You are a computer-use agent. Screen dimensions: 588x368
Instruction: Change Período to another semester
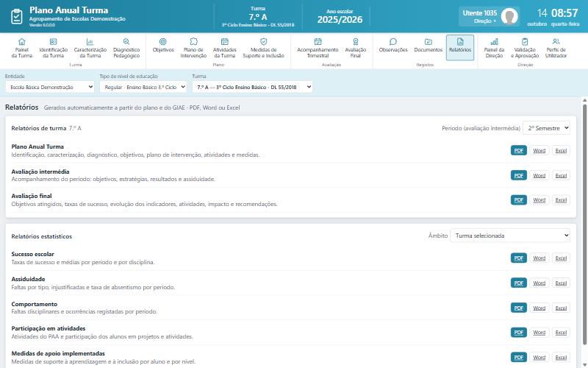pos(546,128)
